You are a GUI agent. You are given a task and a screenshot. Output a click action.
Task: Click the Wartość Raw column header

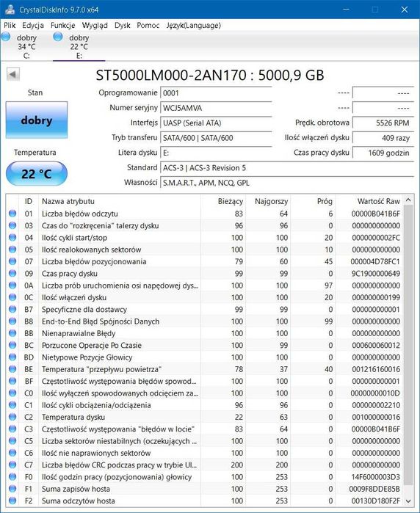point(369,201)
